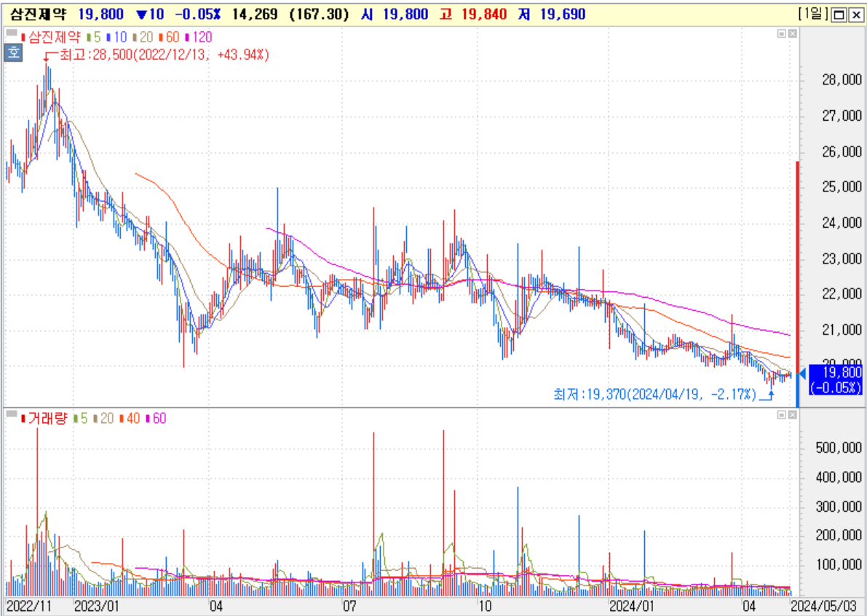Collapse the price pane with its small gray icon
867x616 pixels.
tap(782, 33)
